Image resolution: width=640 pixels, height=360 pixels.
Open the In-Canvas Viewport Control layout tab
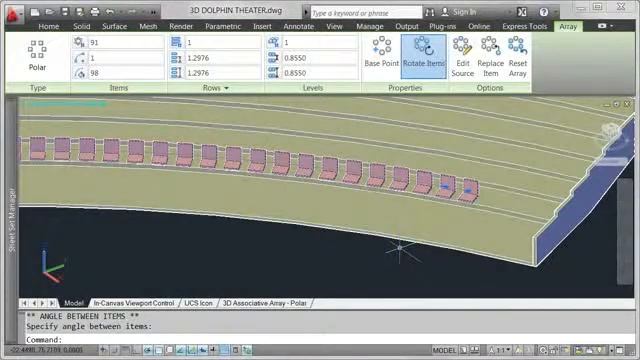coord(134,303)
